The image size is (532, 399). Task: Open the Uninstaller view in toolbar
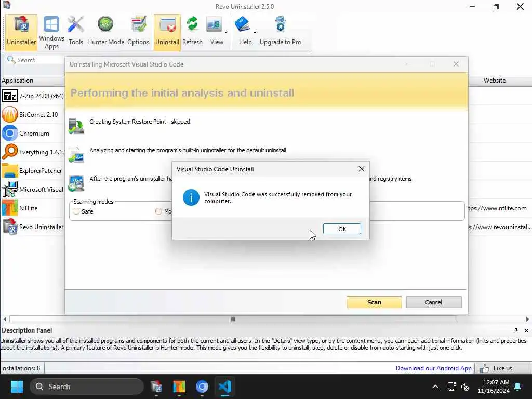pos(21,32)
